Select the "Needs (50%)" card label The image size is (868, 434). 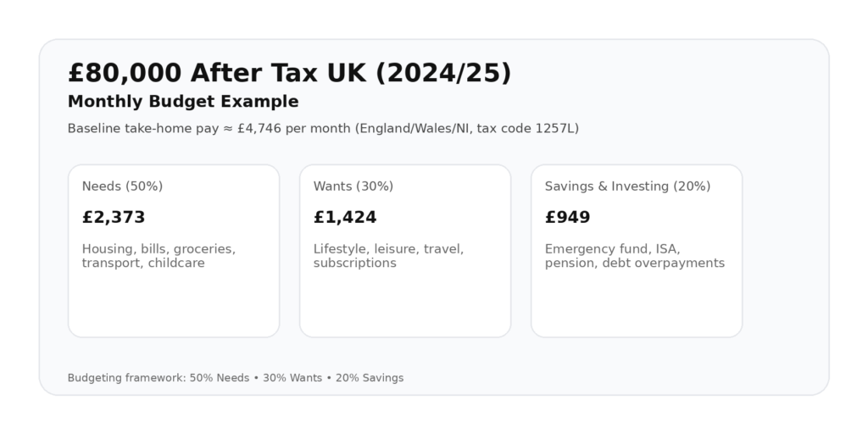pyautogui.click(x=122, y=186)
